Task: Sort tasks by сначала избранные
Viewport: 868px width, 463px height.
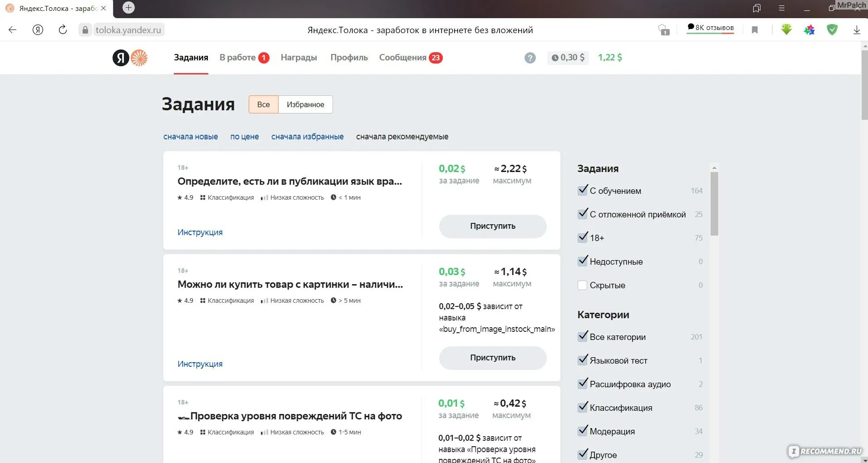Action: coord(308,137)
